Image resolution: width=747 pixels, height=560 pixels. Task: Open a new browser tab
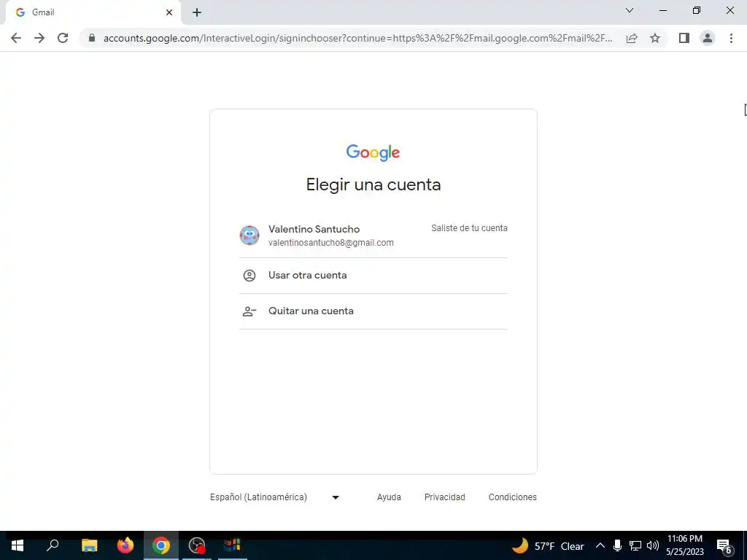pos(197,12)
